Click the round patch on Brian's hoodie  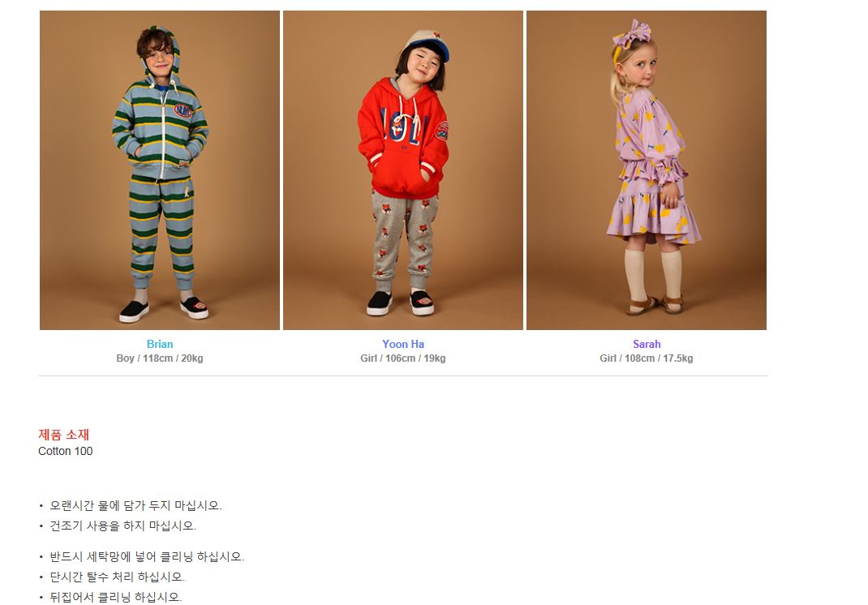183,111
